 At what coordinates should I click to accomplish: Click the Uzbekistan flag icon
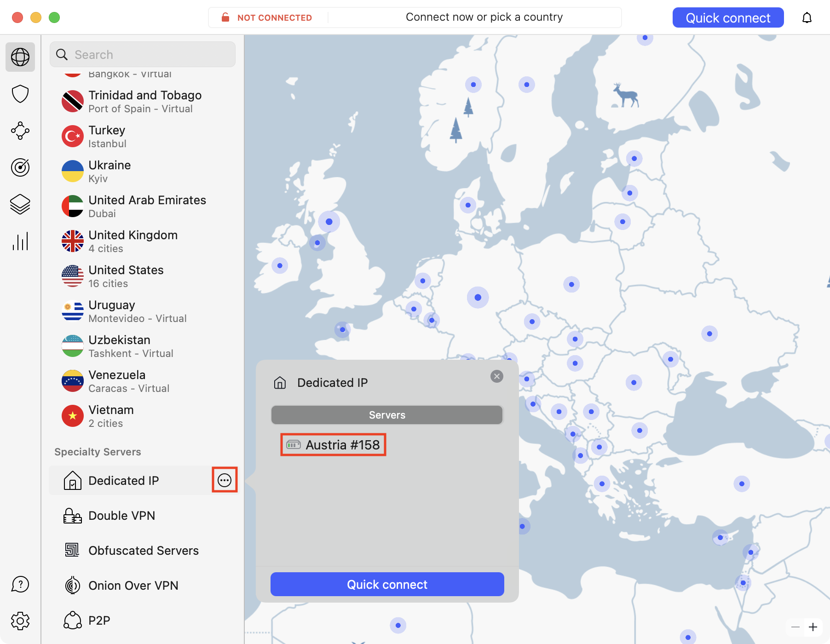[73, 346]
